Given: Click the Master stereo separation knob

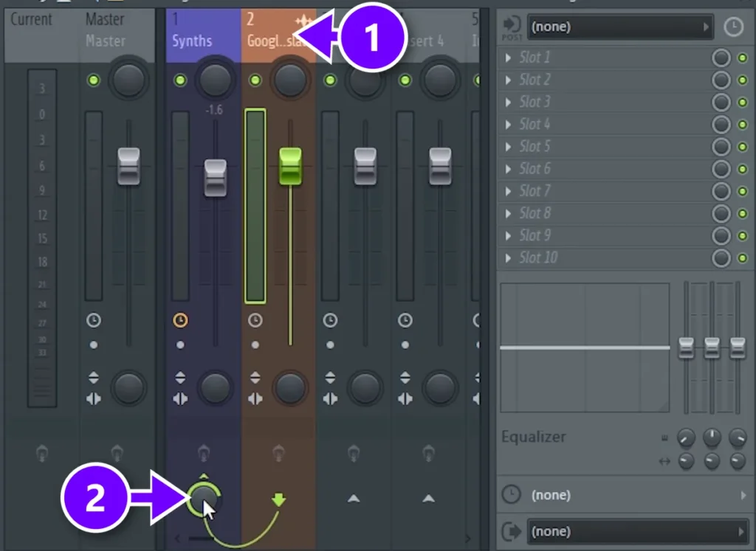Looking at the screenshot, I should point(128,387).
